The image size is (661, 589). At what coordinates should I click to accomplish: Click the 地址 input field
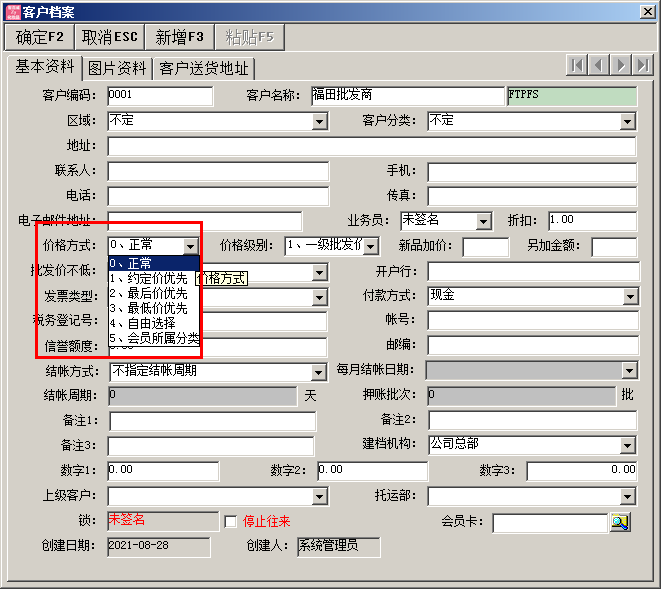click(x=371, y=147)
